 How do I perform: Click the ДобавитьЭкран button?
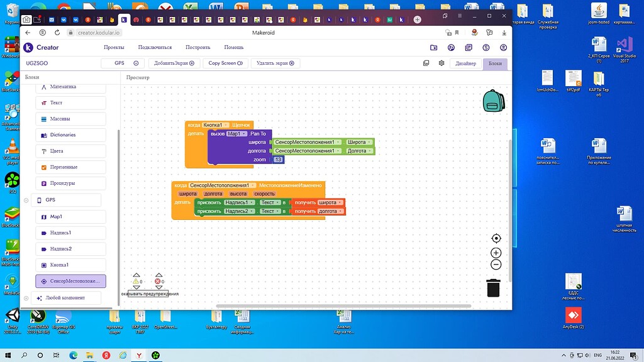174,63
